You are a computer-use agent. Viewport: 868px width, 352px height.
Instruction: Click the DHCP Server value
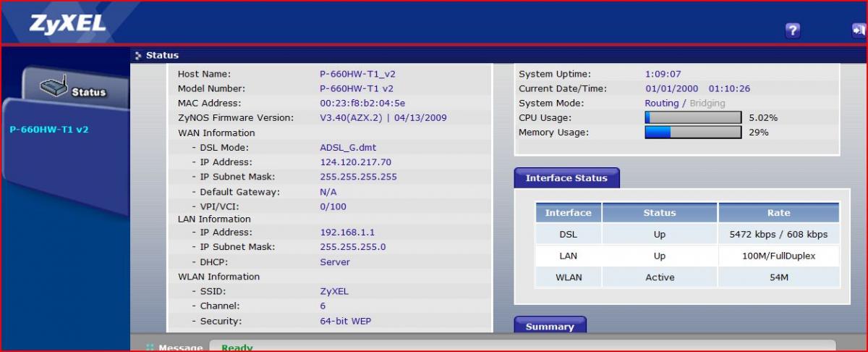[335, 262]
